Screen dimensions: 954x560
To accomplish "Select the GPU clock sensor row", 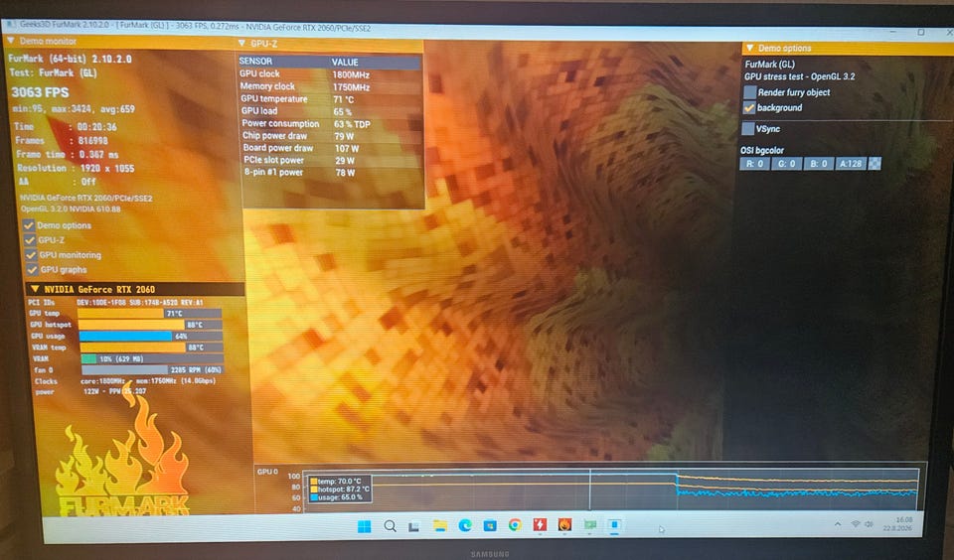I will [x=330, y=74].
